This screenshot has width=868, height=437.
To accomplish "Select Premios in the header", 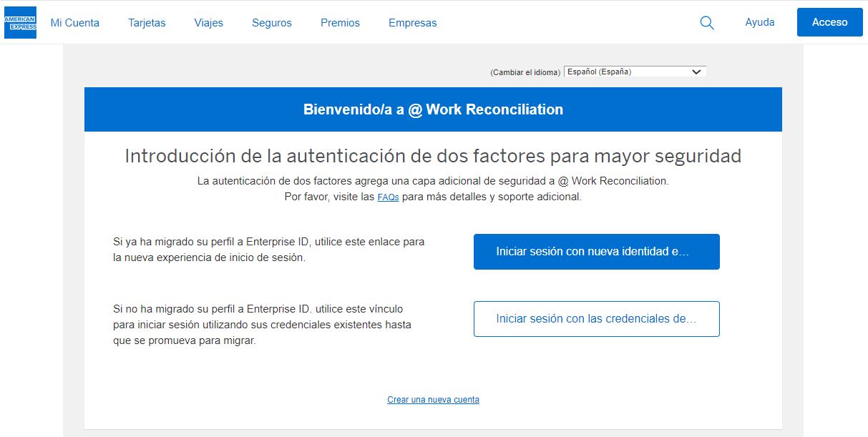I will coord(340,23).
